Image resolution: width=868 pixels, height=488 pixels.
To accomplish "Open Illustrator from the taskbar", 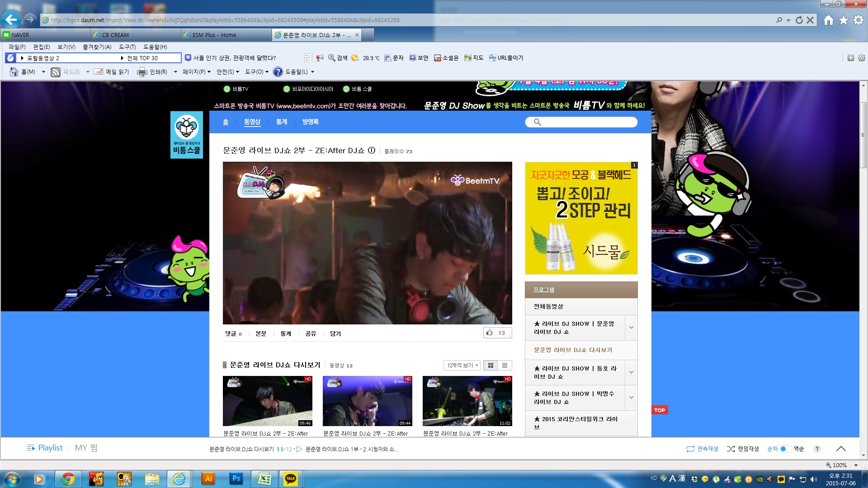I will coord(208,479).
